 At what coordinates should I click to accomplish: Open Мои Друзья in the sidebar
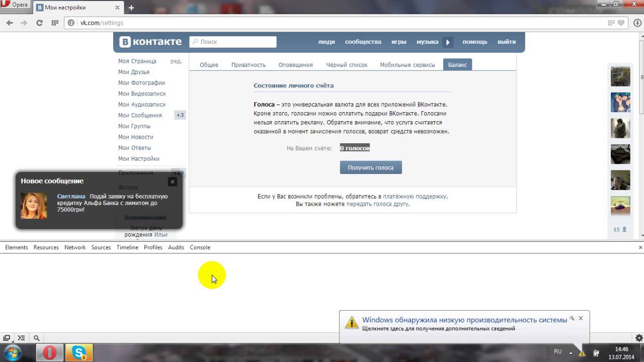point(134,72)
